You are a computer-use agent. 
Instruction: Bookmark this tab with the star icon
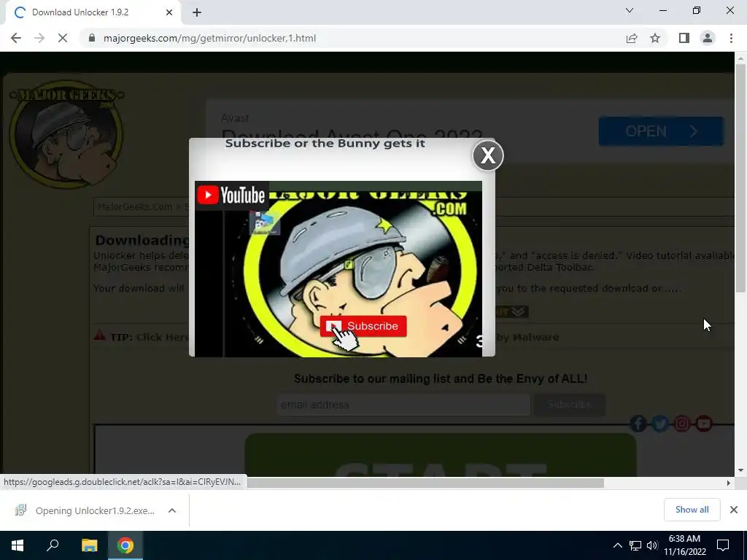(x=655, y=38)
